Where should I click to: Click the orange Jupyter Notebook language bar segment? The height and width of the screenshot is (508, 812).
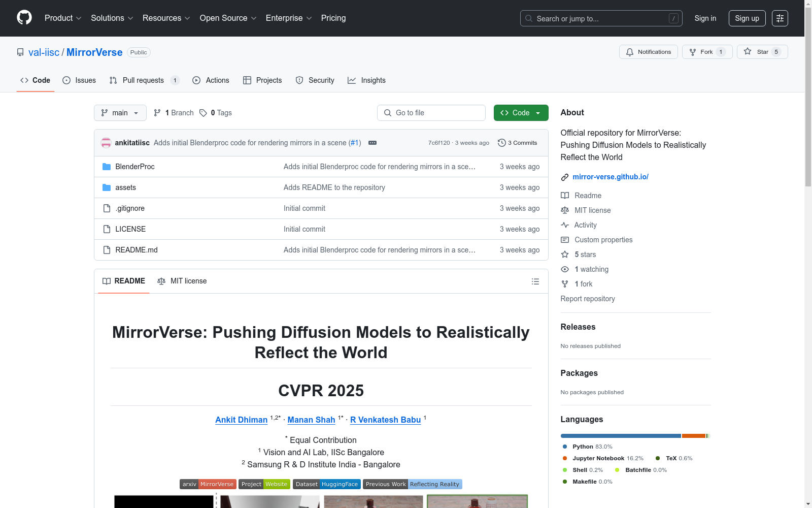point(694,436)
